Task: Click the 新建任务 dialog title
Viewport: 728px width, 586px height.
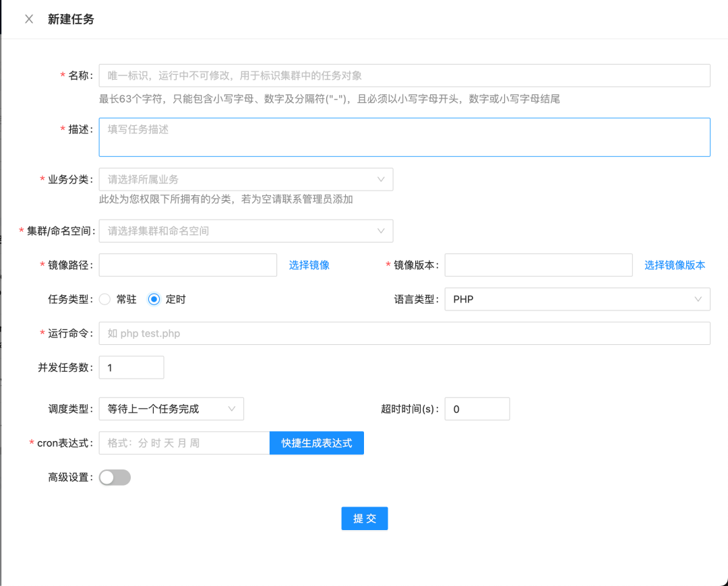Action: (71, 19)
